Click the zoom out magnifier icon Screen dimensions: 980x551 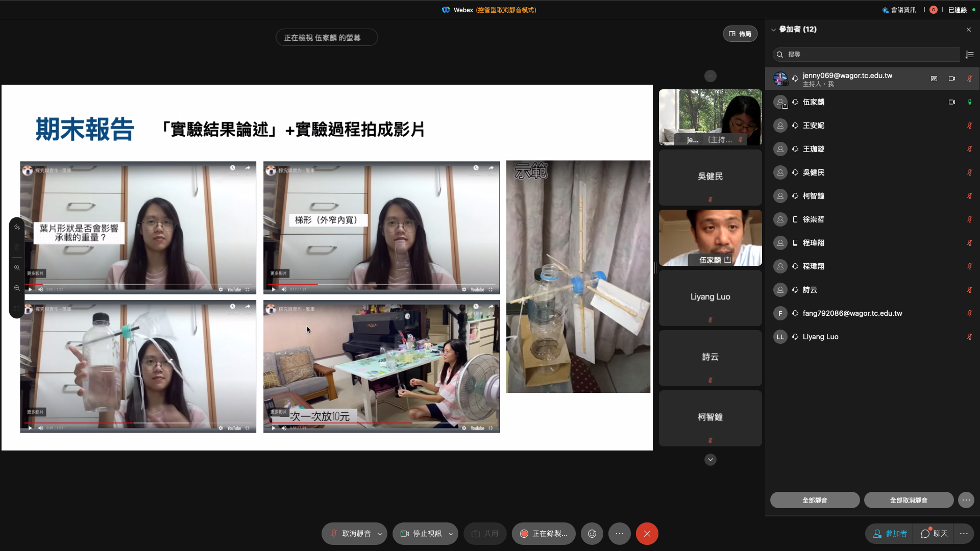click(x=17, y=288)
